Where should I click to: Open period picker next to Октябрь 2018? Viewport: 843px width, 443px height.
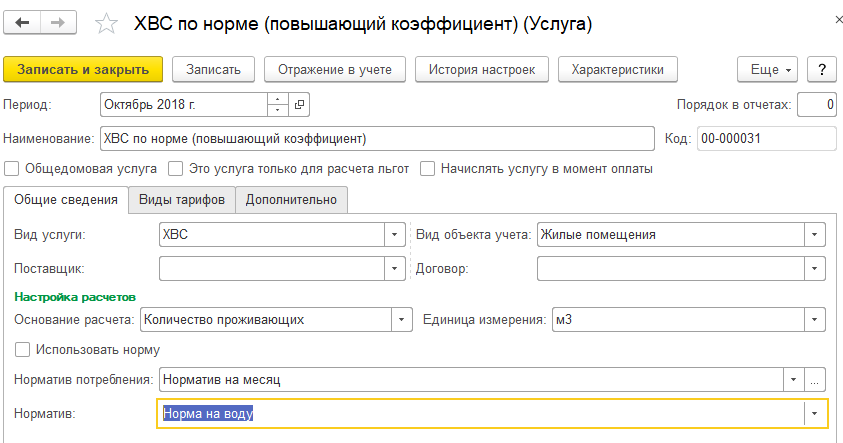(299, 104)
